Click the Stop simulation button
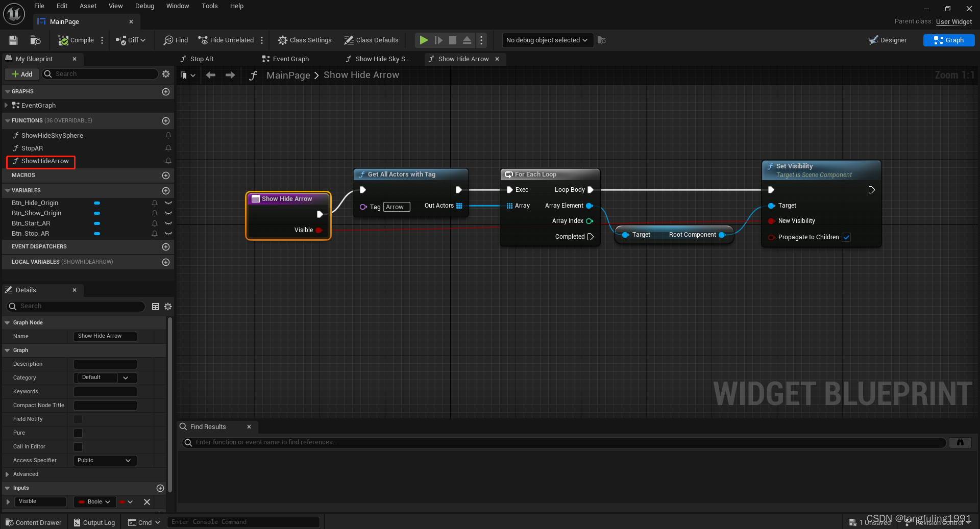The height and width of the screenshot is (529, 980). (453, 40)
